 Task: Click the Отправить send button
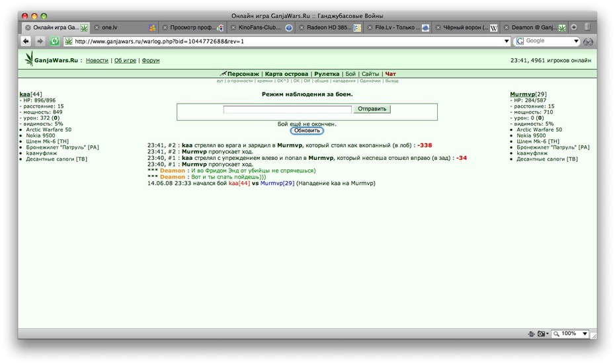point(372,109)
